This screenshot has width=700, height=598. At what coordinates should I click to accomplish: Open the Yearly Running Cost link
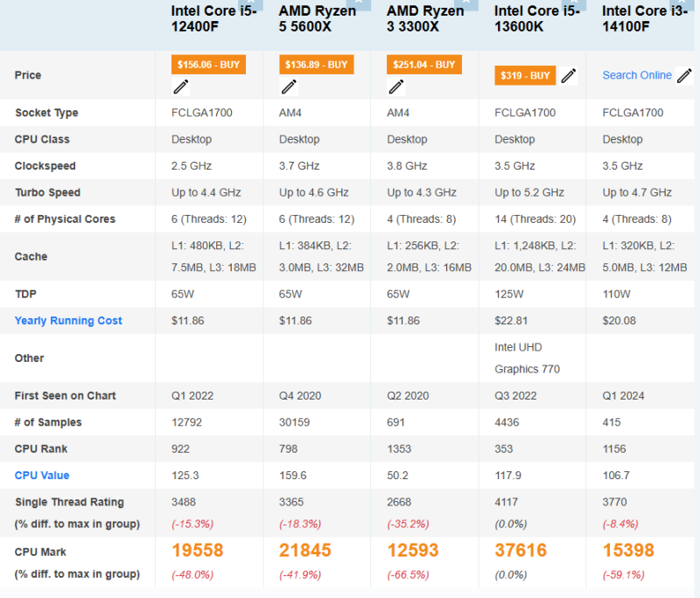click(x=68, y=321)
